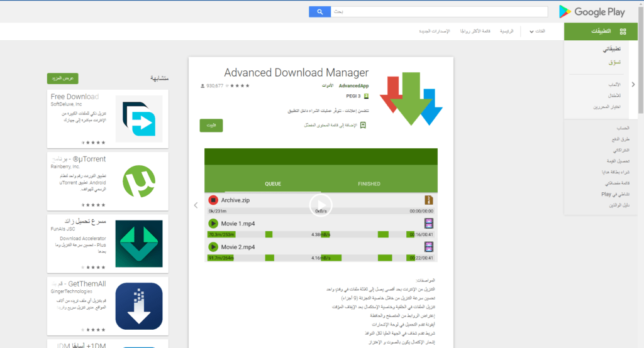Open the AdvancedApp developer link
The height and width of the screenshot is (348, 644).
pos(353,85)
